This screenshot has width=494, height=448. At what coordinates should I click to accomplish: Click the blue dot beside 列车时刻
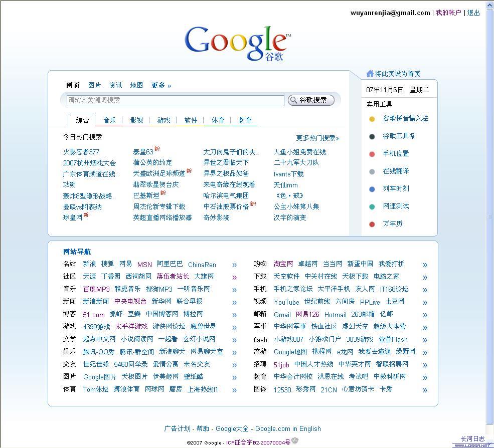point(372,189)
